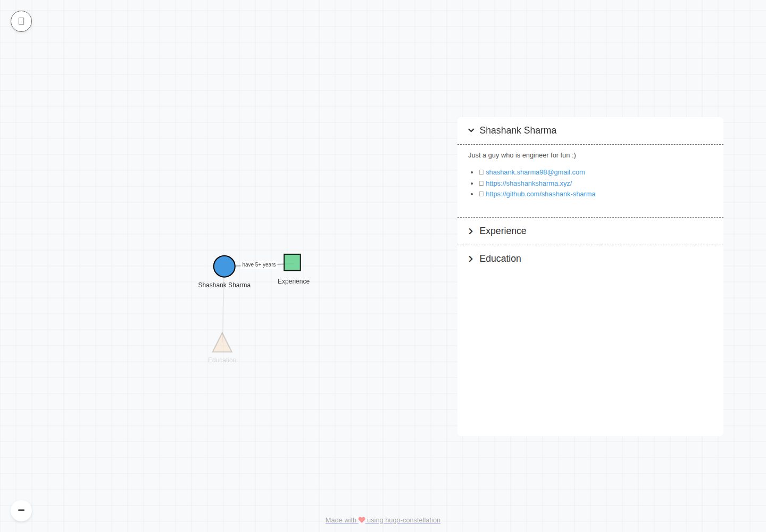766x532 pixels.
Task: Click the email icon before the gmail address
Action: [x=481, y=172]
